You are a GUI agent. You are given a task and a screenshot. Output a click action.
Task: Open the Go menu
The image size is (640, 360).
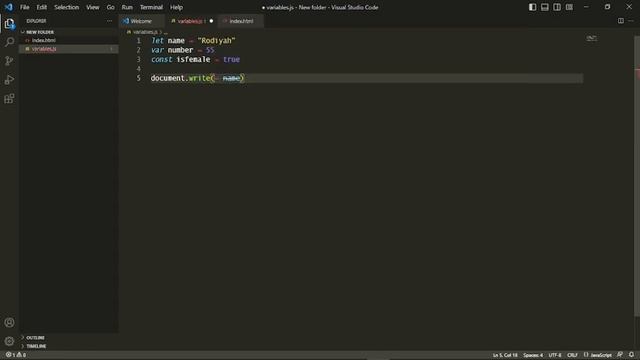111,7
